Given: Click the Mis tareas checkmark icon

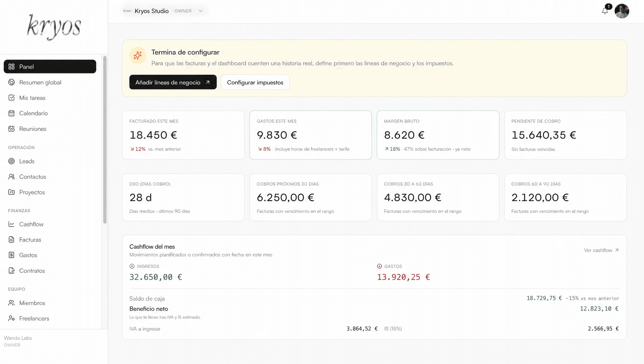Looking at the screenshot, I should click(11, 98).
